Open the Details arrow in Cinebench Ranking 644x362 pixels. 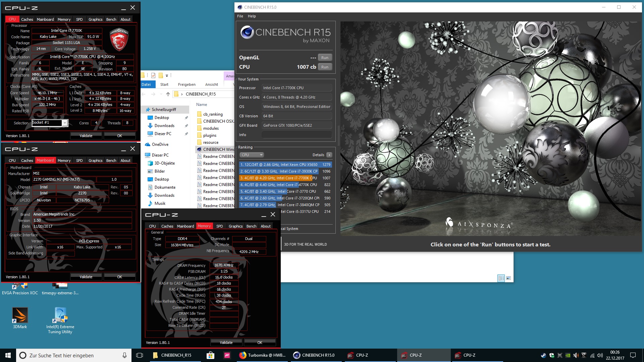(329, 155)
